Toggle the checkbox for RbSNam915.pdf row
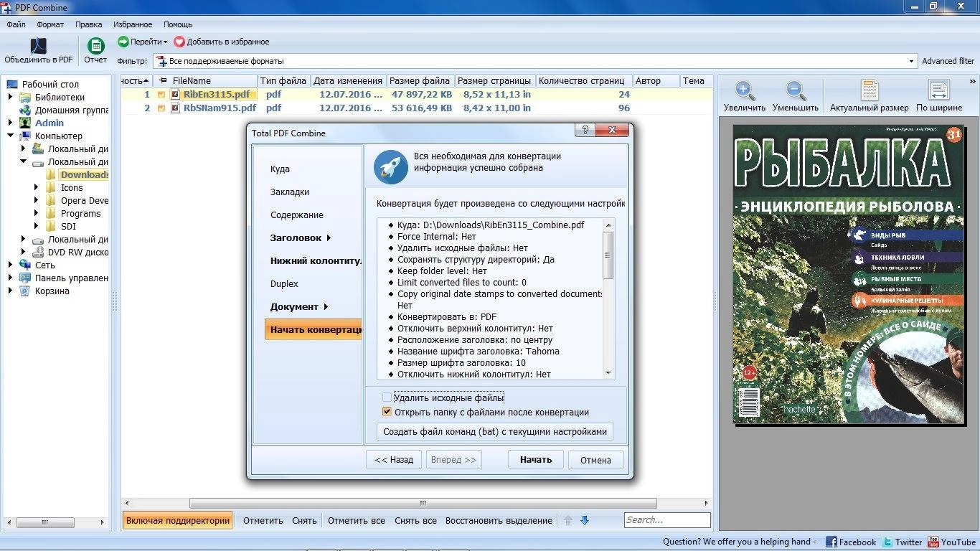This screenshot has height=551, width=980. (x=161, y=108)
